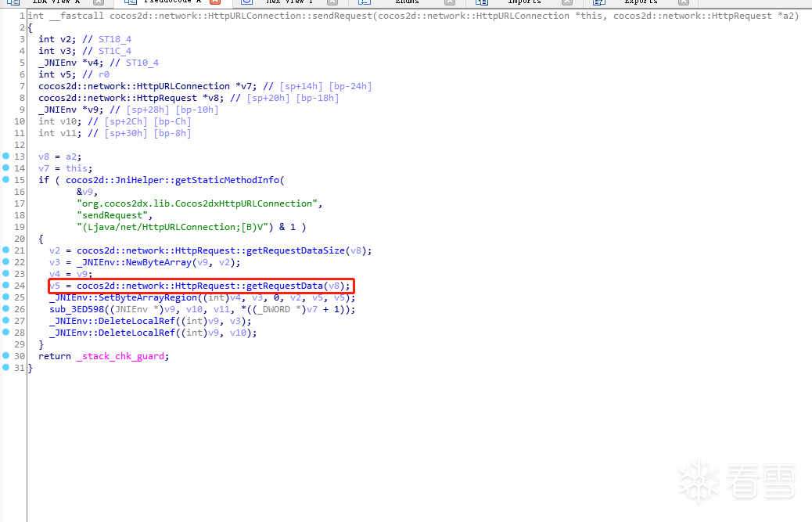Click DeleteLocalRef call on line 27

137,321
